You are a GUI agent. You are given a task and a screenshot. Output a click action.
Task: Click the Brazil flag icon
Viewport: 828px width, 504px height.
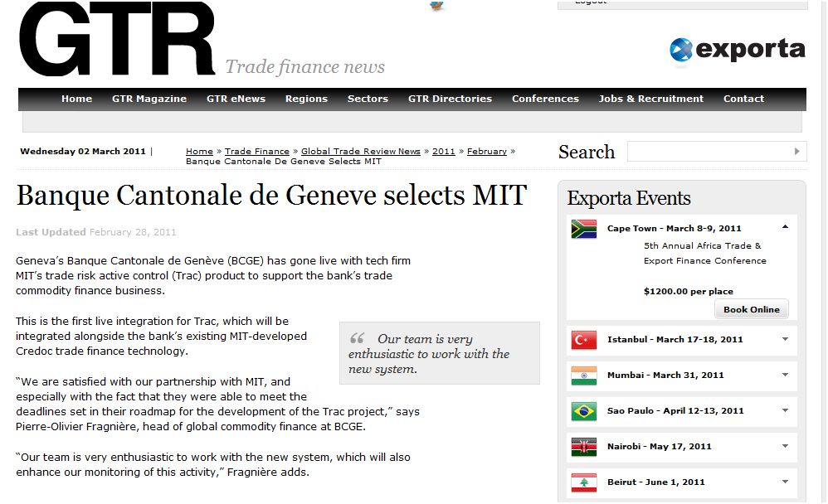583,411
